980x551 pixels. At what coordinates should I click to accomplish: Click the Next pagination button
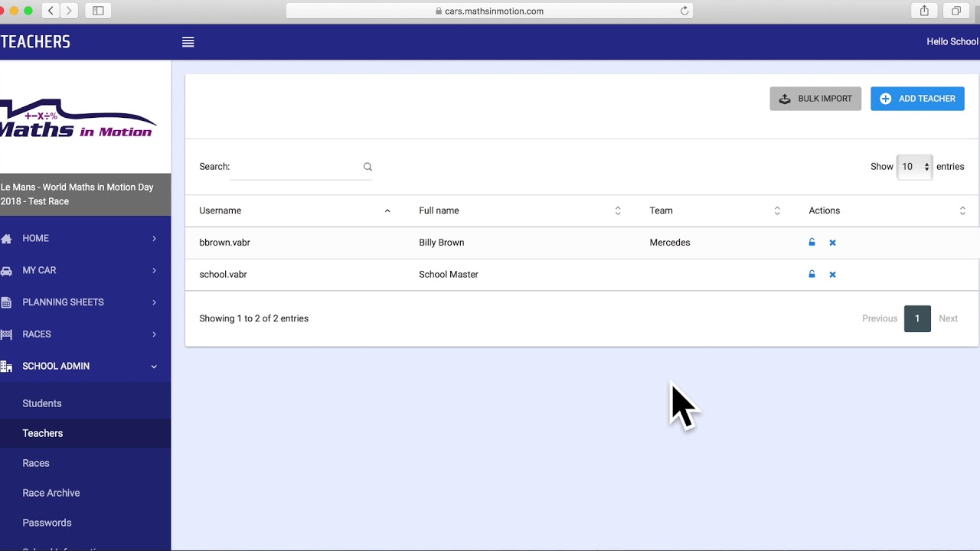[x=948, y=318]
